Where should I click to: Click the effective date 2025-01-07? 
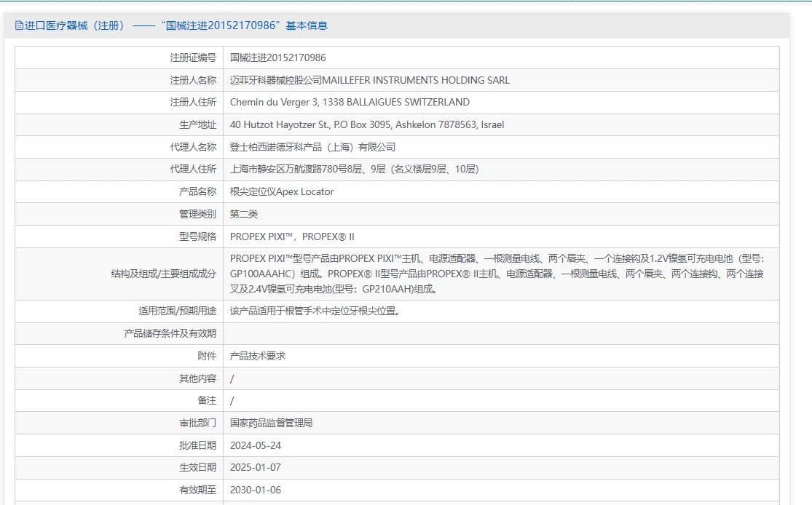pos(256,467)
